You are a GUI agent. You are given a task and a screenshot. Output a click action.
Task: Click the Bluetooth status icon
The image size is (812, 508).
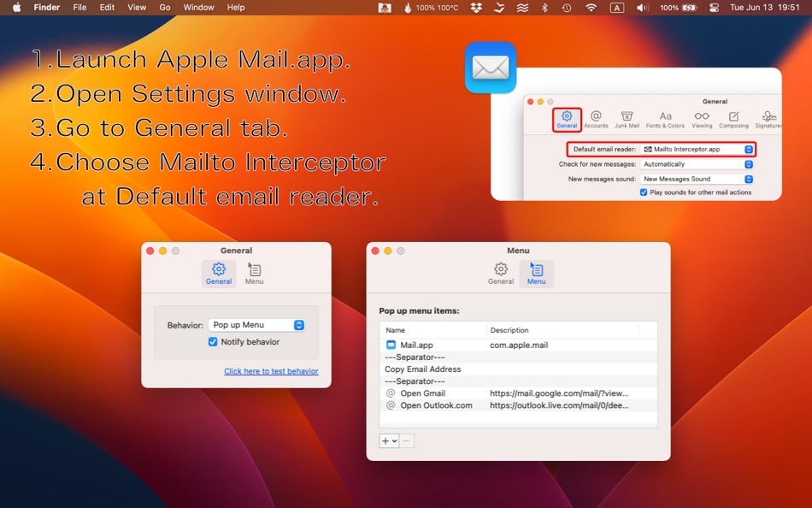coord(544,7)
